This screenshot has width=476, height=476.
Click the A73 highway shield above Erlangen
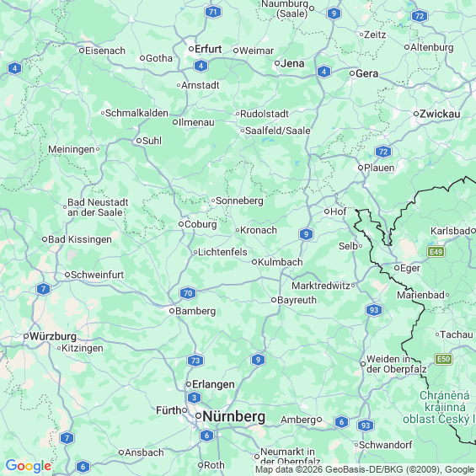195,361
